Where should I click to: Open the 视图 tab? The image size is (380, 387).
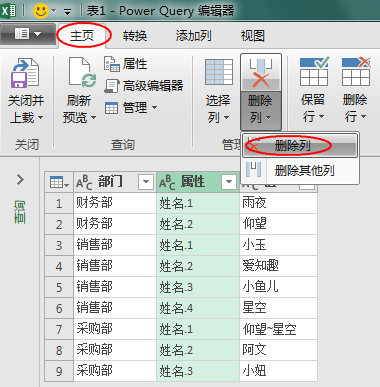click(253, 36)
